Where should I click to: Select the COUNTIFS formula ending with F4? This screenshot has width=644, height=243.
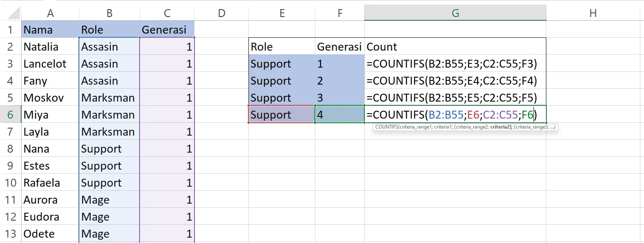[x=455, y=81]
